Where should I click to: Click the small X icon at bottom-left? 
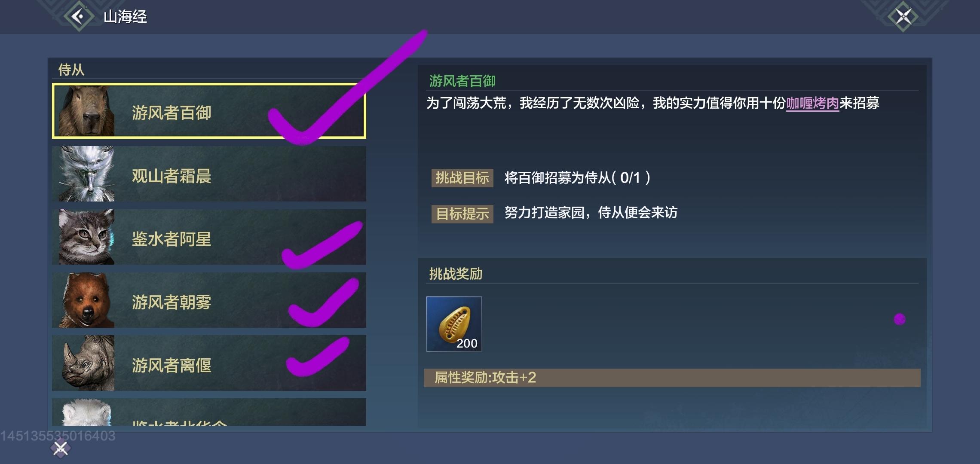[x=60, y=449]
